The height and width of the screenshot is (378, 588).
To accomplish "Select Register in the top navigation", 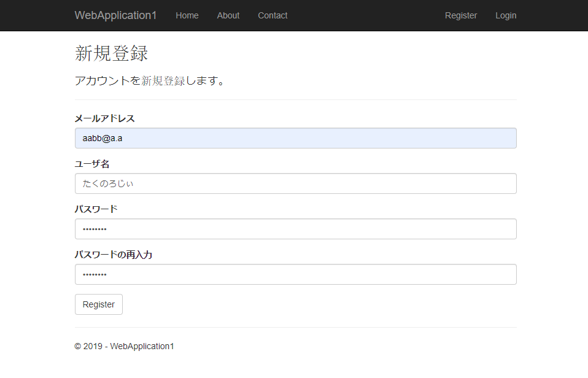I will (460, 15).
